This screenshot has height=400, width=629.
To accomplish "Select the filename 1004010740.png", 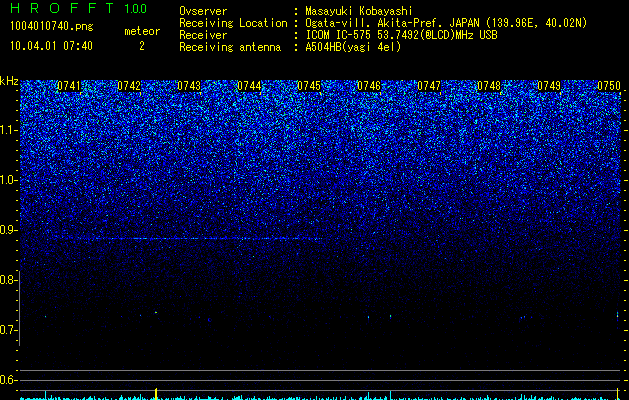I will (52, 27).
